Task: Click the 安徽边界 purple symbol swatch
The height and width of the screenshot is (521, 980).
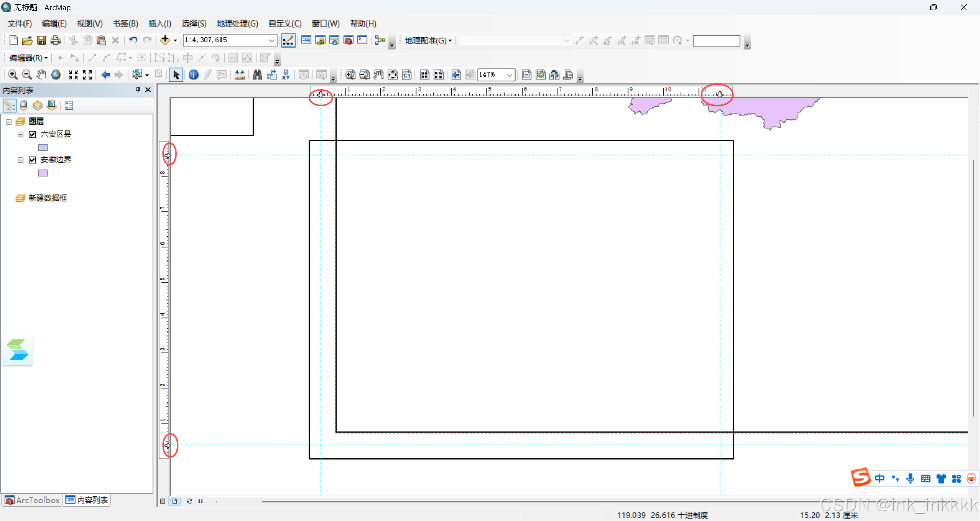Action: coord(43,173)
